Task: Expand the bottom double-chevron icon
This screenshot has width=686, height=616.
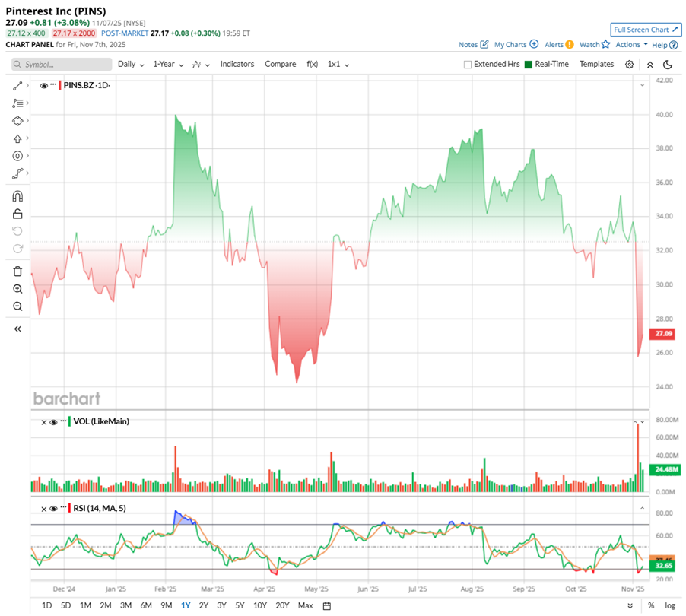Action: pos(630,606)
